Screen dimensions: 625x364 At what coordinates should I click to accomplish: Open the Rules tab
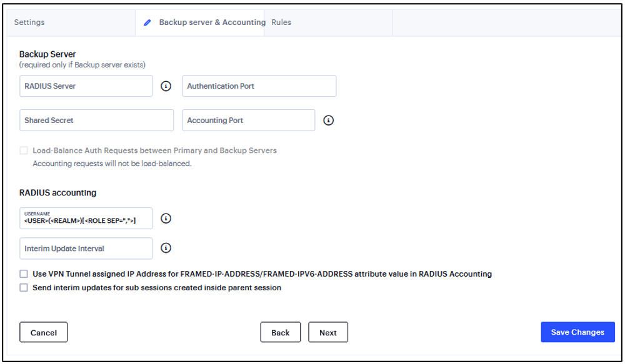click(x=281, y=22)
